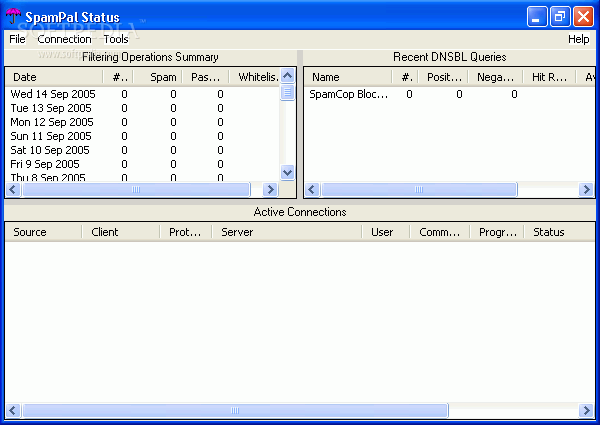Click the filtering summary scroll right arrow
Viewport: 600px width, 425px height.
[x=271, y=189]
